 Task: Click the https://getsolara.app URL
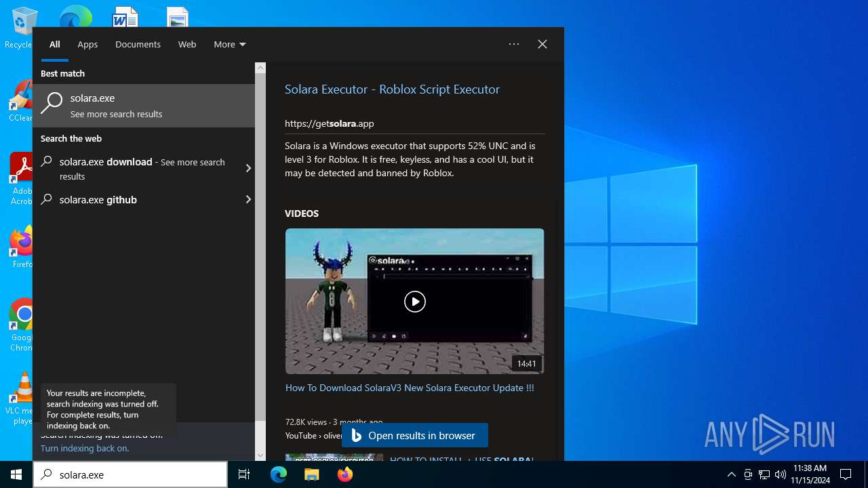pos(330,123)
